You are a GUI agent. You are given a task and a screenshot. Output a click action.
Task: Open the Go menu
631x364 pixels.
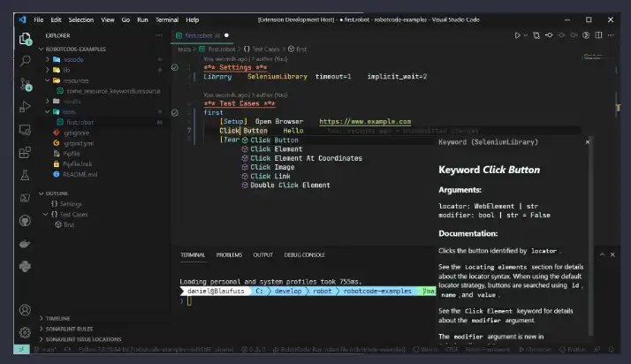pyautogui.click(x=125, y=19)
